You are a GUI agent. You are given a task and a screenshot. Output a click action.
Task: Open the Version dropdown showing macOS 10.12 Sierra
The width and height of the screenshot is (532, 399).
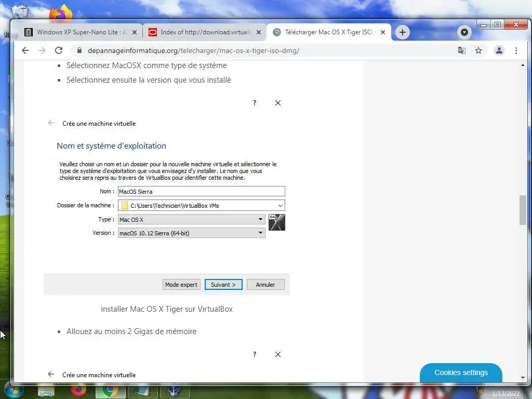(x=191, y=233)
